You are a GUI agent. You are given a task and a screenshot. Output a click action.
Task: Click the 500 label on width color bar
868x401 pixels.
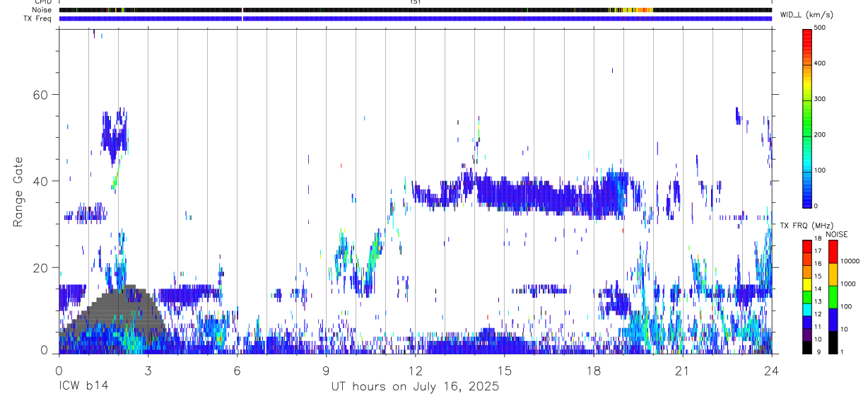point(820,28)
